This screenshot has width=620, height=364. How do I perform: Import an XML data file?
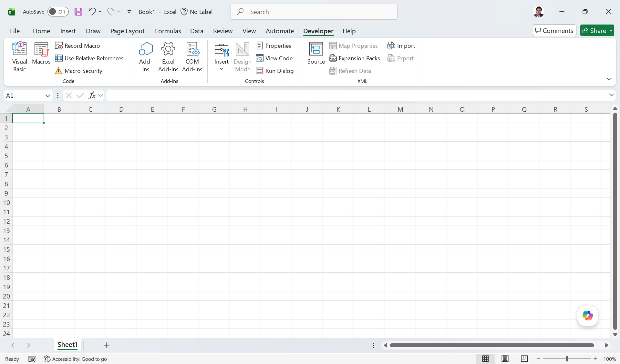coord(401,45)
